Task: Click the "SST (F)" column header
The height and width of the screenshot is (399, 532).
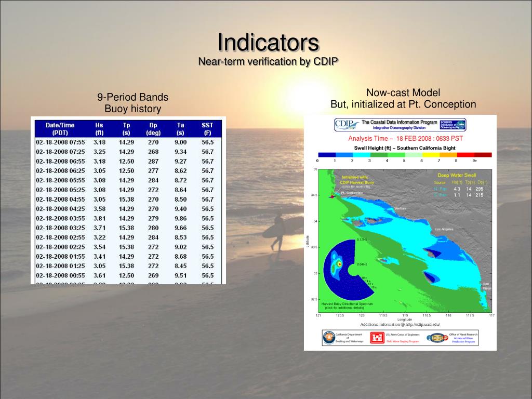Action: pos(207,129)
